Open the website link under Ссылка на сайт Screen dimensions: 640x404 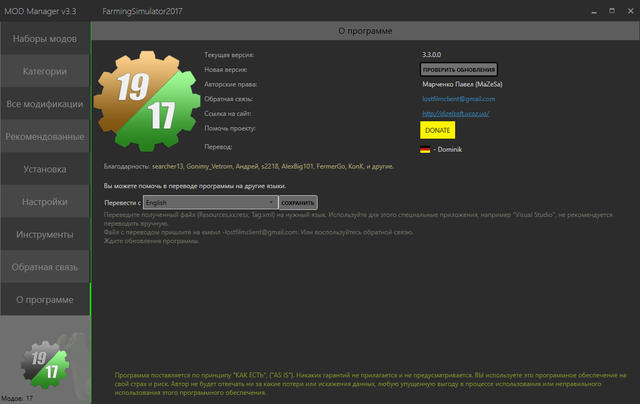[457, 114]
